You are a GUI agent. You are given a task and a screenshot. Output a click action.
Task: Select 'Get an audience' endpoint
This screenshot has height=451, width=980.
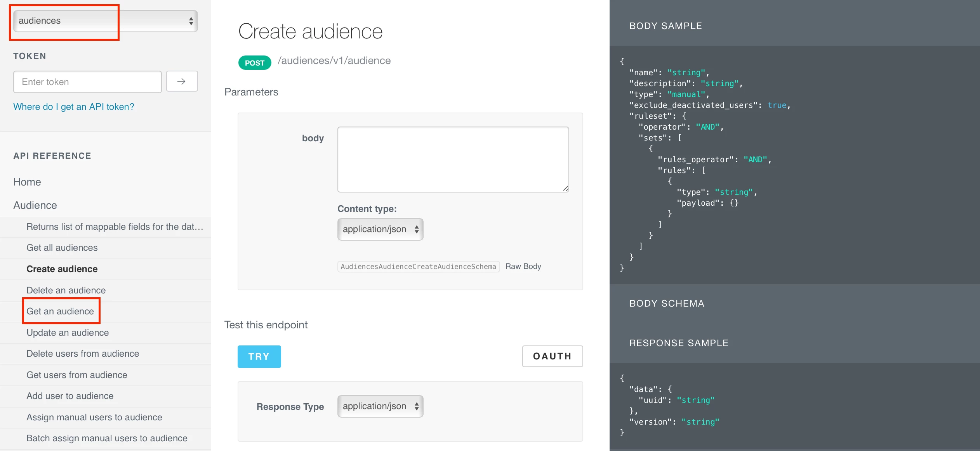click(x=60, y=311)
